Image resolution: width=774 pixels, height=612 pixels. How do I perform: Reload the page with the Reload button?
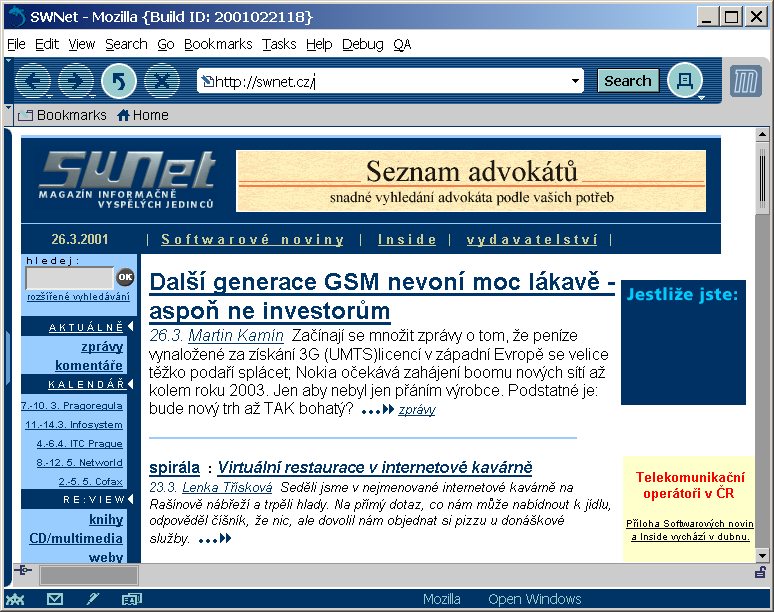(x=119, y=80)
